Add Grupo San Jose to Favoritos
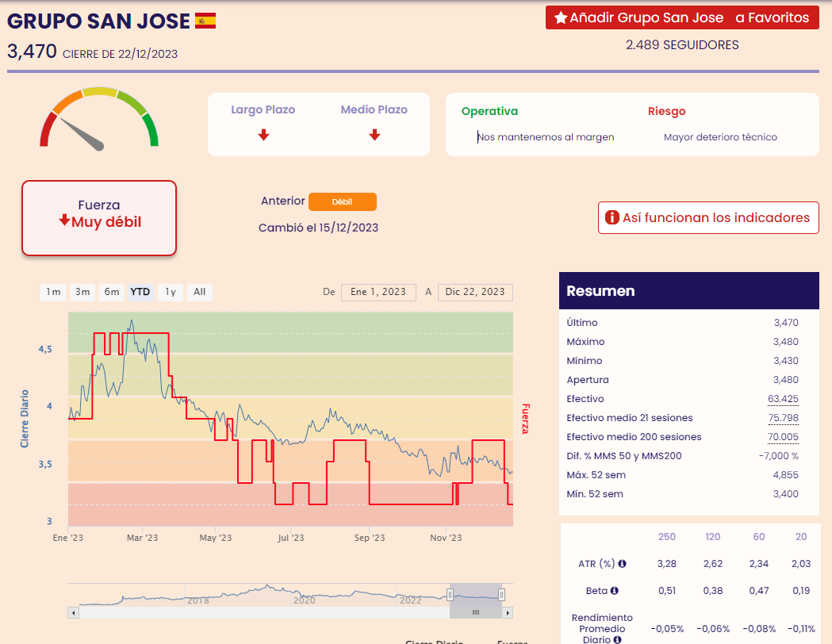The height and width of the screenshot is (644, 832). [x=682, y=18]
